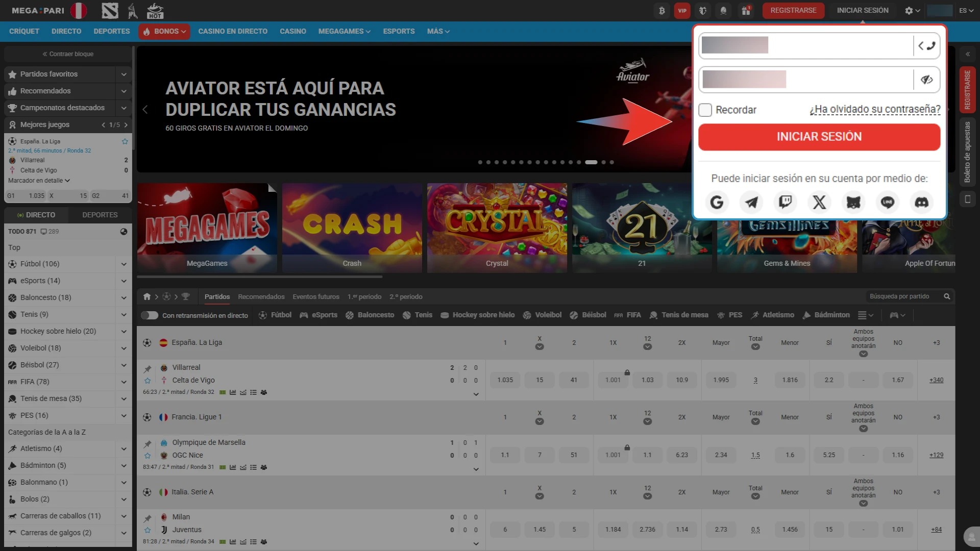Viewport: 980px width, 551px height.
Task: Open ¿Ha olvidado su contraseña? link
Action: click(875, 110)
